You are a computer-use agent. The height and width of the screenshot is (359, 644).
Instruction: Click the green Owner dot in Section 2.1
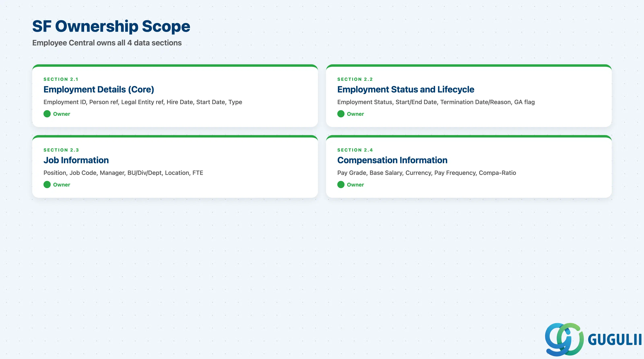pyautogui.click(x=47, y=114)
